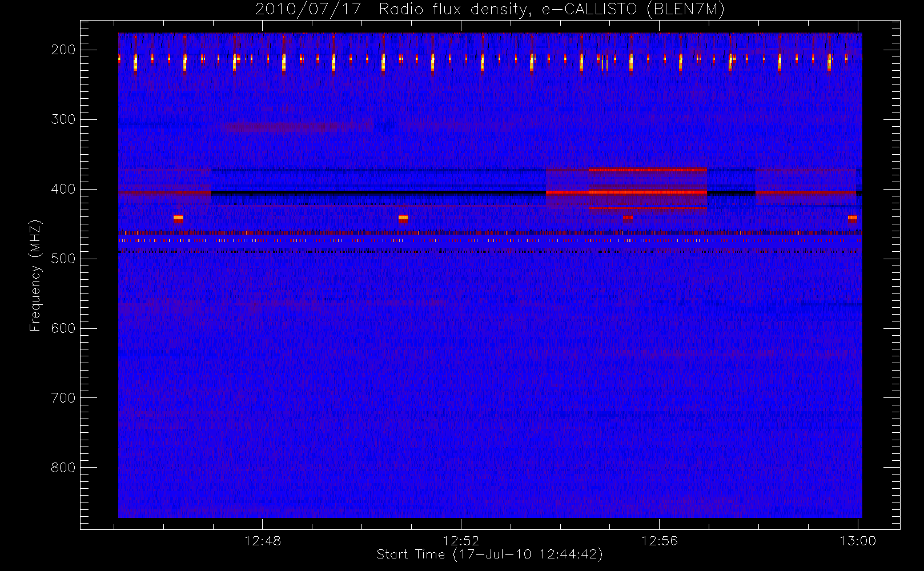Click the 500 frequency axis label
Image resolution: width=924 pixels, height=571 pixels.
click(x=63, y=259)
